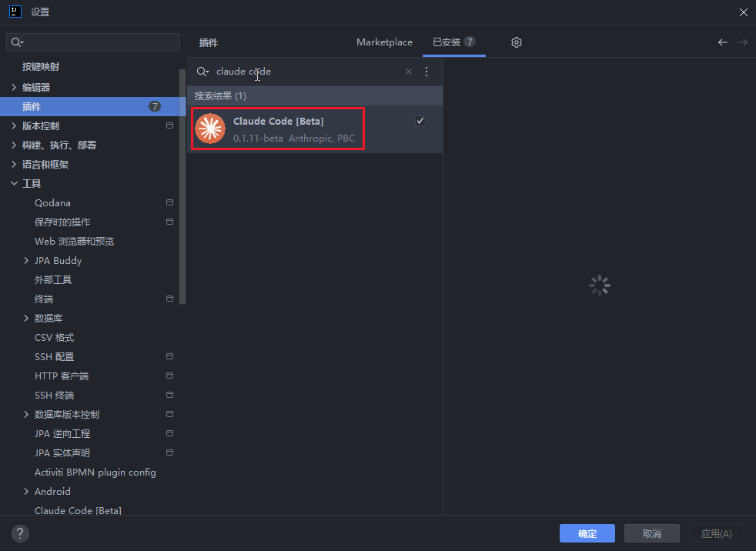Click the 确定 button
The image size is (756, 551).
click(587, 533)
